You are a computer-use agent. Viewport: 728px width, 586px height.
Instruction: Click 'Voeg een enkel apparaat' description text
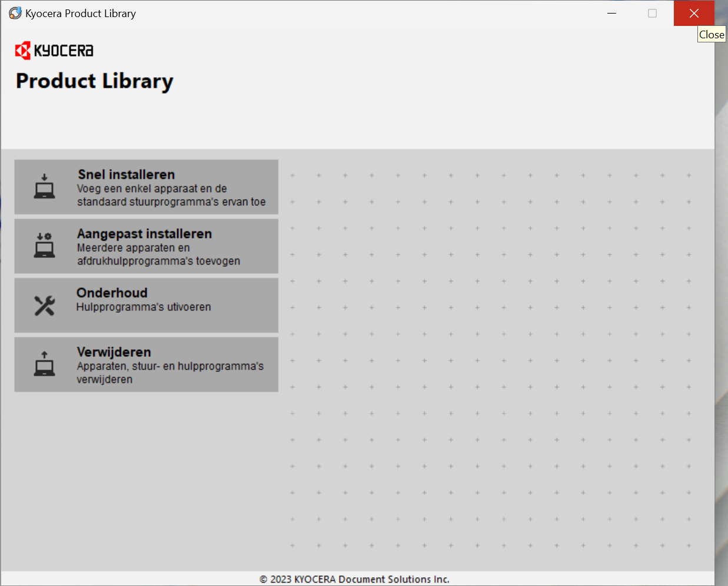tap(171, 195)
